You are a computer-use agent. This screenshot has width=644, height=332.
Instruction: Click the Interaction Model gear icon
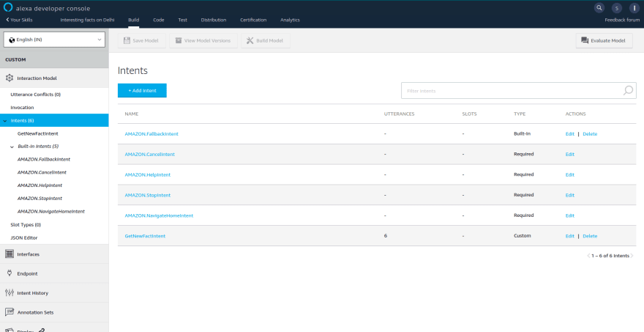pyautogui.click(x=10, y=78)
